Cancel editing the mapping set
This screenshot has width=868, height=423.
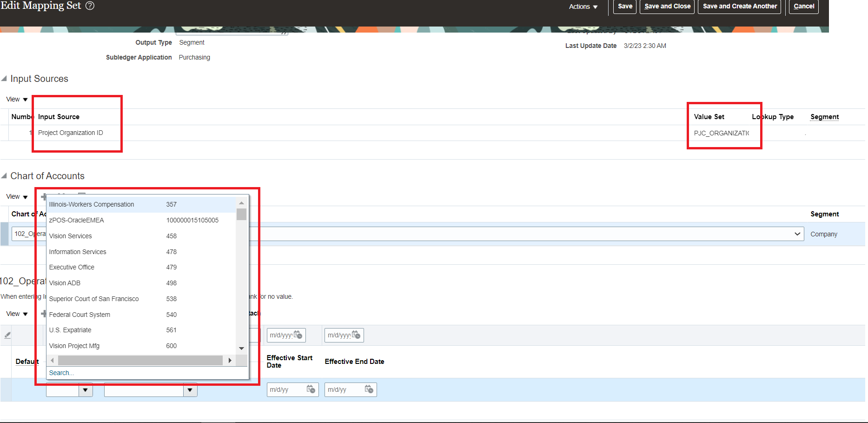coord(803,7)
